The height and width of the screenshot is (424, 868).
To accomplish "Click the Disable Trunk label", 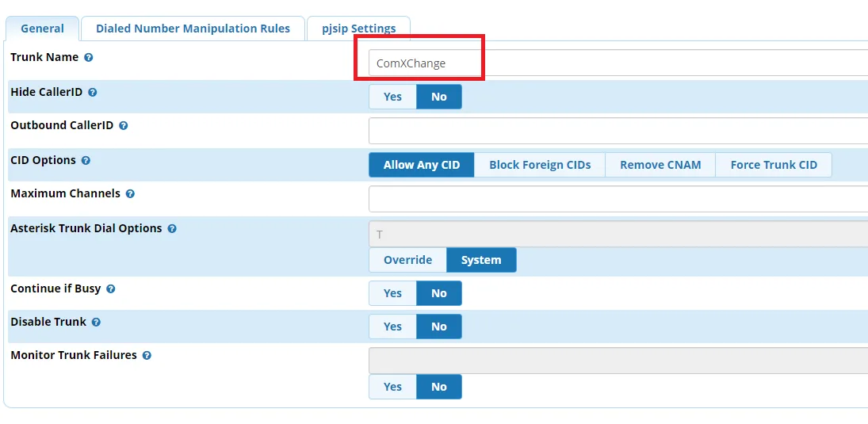I will 48,322.
